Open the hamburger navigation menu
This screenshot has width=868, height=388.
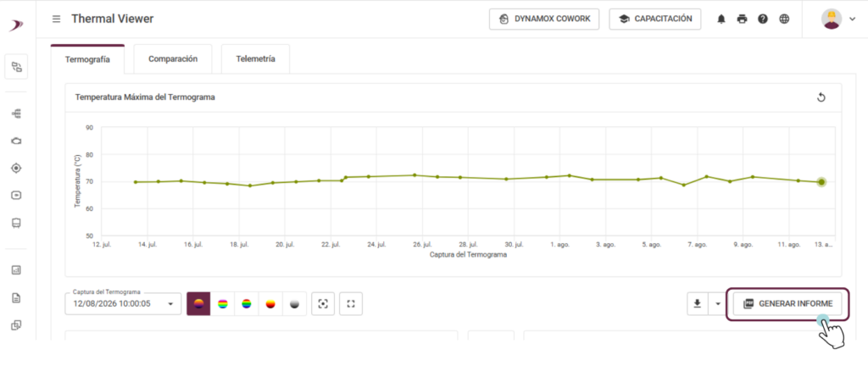click(x=57, y=19)
